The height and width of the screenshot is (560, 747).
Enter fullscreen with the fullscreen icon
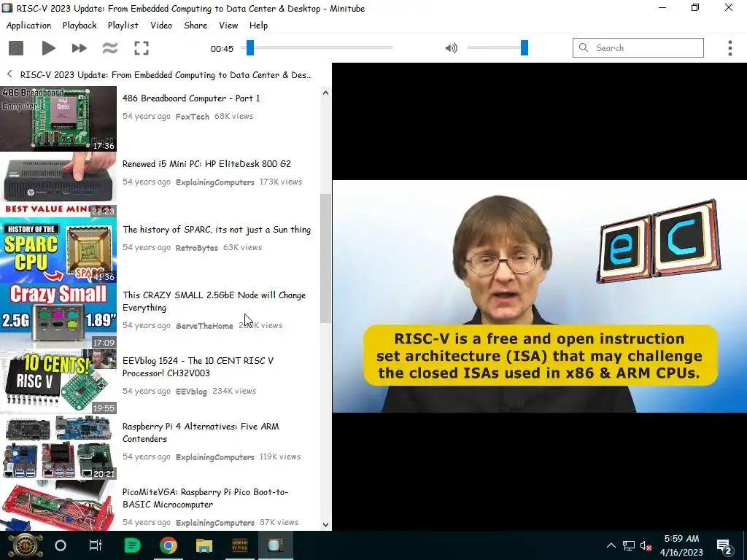click(x=142, y=48)
